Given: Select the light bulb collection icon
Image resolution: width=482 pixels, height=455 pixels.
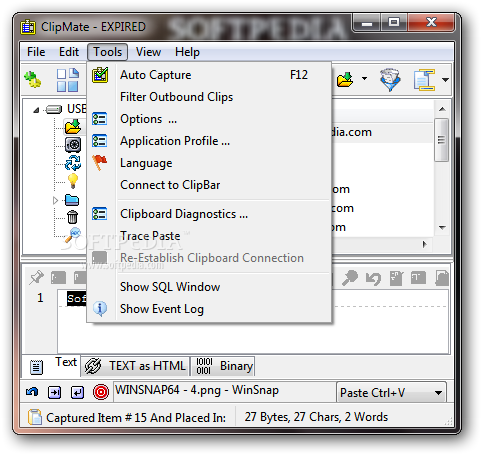Looking at the screenshot, I should pyautogui.click(x=73, y=181).
